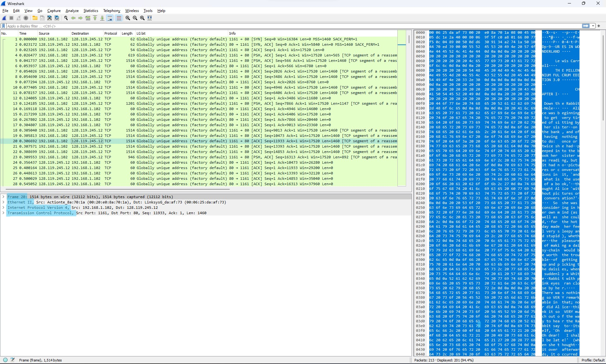Screen dimensions: 606x364
Task: Open the Statistics menu
Action: [x=91, y=10]
